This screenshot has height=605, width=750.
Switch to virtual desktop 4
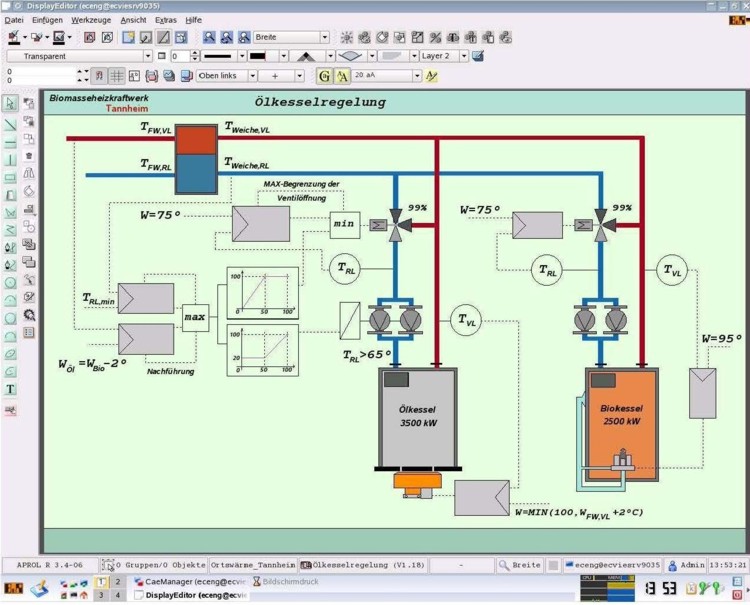[118, 595]
